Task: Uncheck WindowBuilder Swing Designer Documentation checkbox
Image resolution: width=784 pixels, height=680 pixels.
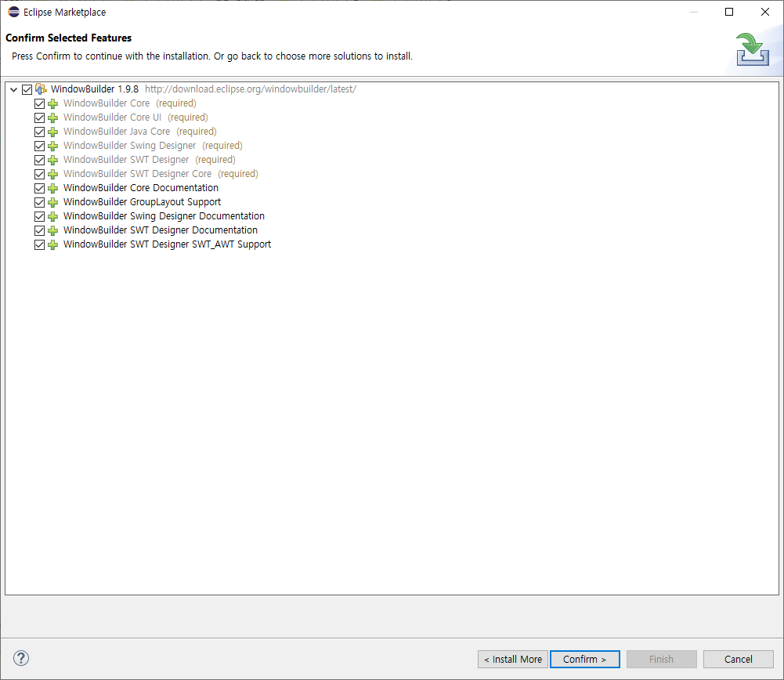Action: tap(39, 216)
